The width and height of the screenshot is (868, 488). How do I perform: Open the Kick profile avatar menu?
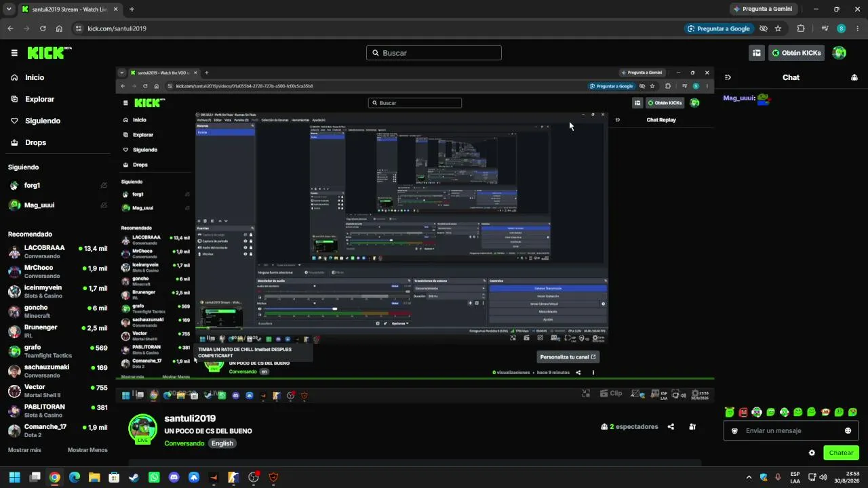(x=839, y=53)
